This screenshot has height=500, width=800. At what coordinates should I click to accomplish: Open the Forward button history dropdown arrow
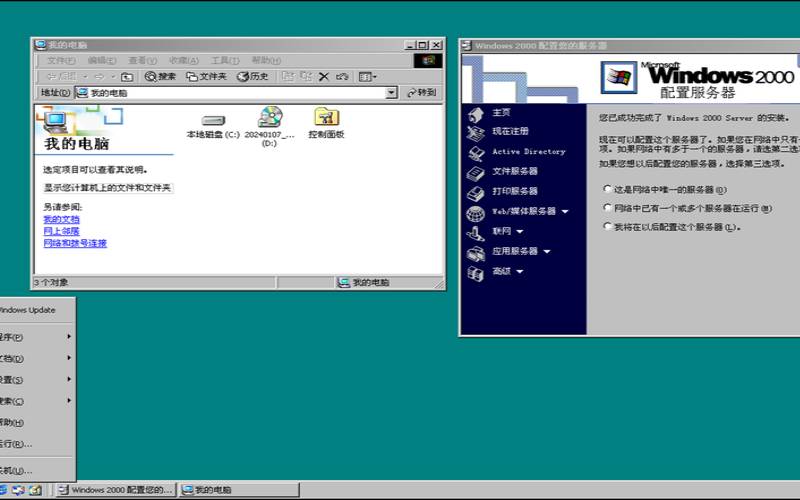tap(112, 77)
